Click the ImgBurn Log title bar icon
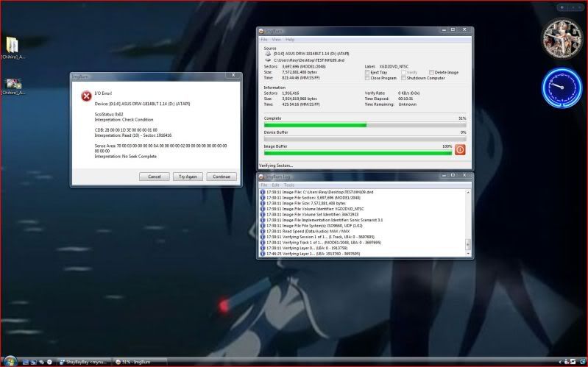The width and height of the screenshot is (588, 367). [x=261, y=177]
